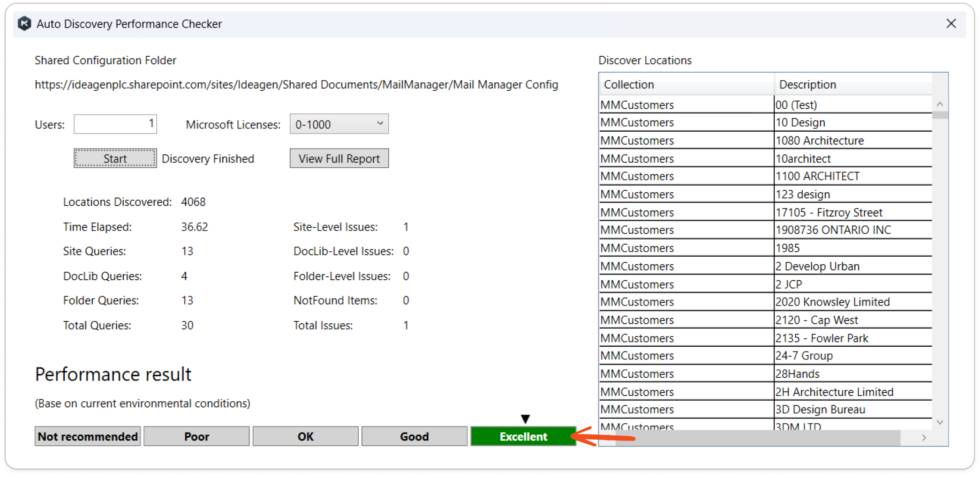Click the Not recommended rating segment
Viewport: 980px width, 478px height.
point(88,437)
